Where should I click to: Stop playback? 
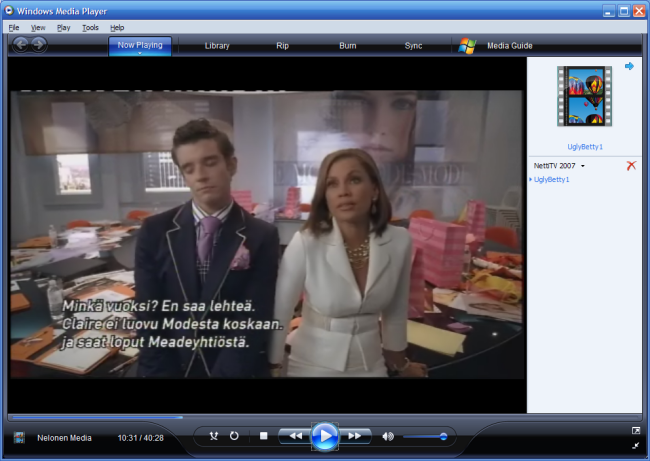point(263,436)
